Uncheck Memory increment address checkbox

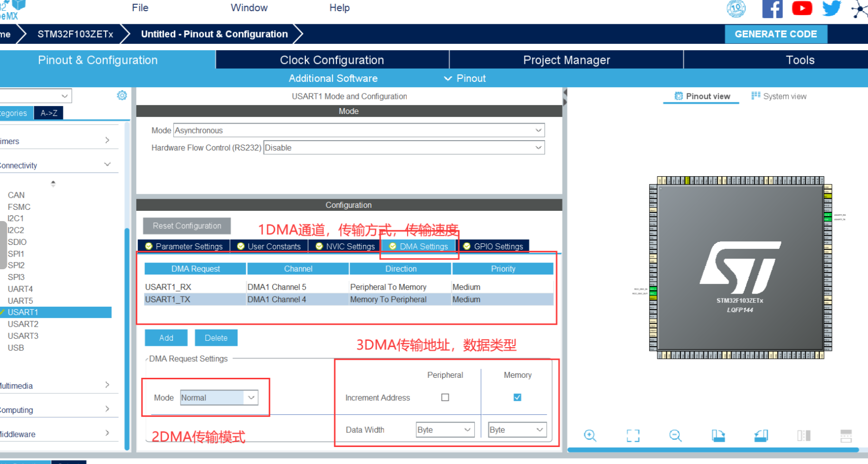click(x=517, y=397)
